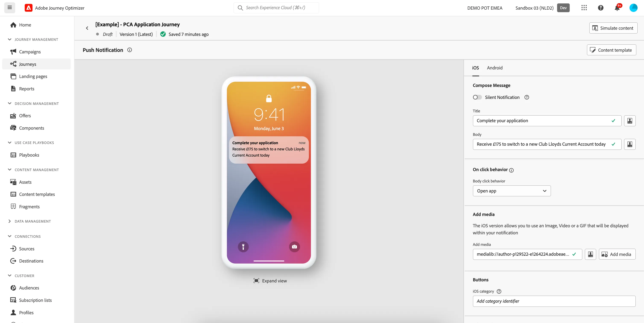Click the Simulate content button
Image resolution: width=644 pixels, height=323 pixels.
coord(613,28)
